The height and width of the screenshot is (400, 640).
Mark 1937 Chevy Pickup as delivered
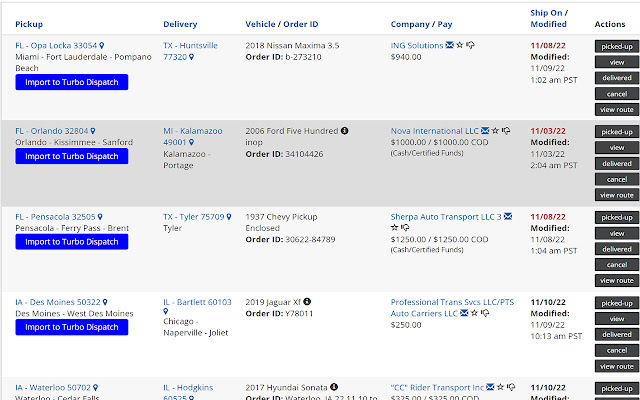pos(617,249)
